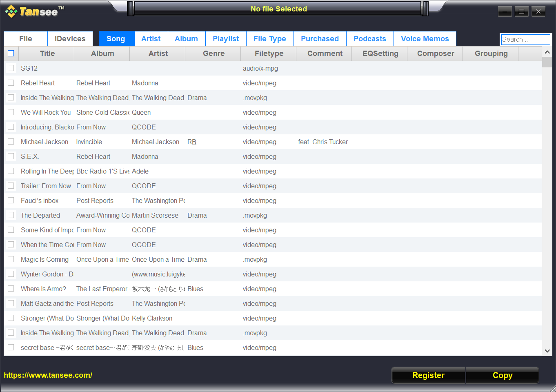Toggle the select-all checkbox in header
The image size is (556, 392).
tap(11, 53)
